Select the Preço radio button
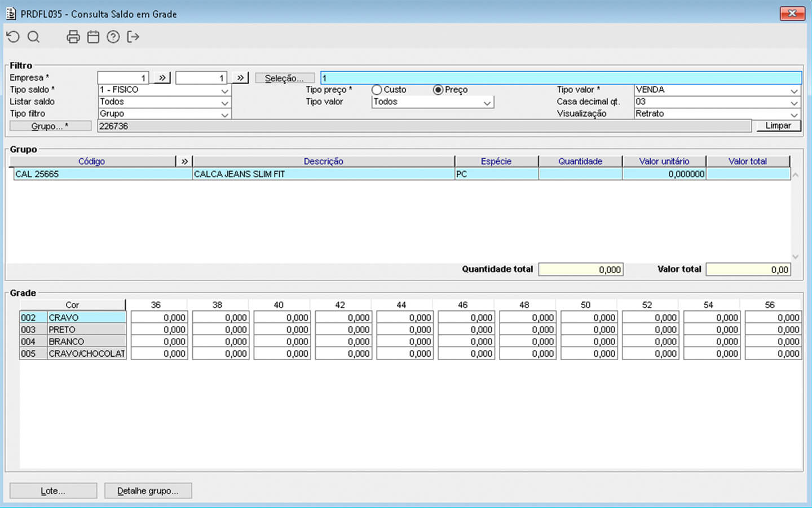This screenshot has height=508, width=812. (x=438, y=90)
